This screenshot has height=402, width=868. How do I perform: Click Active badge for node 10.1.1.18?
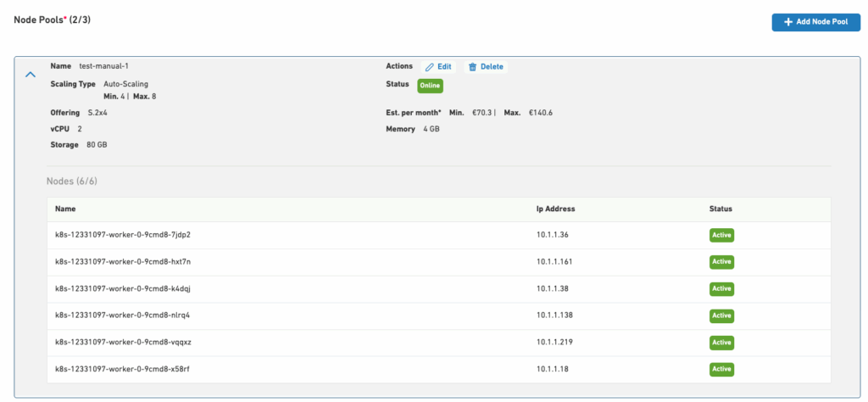point(721,369)
